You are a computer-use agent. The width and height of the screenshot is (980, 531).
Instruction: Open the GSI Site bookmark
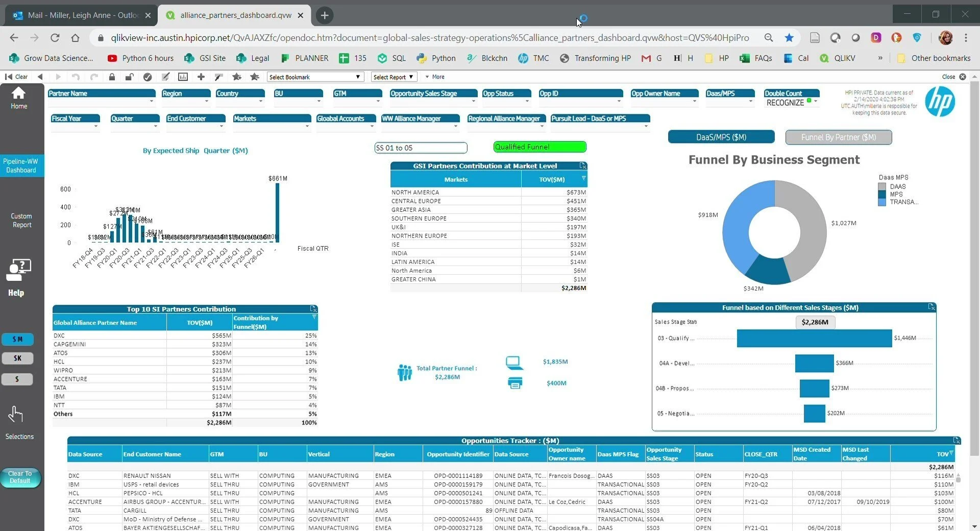(x=205, y=58)
